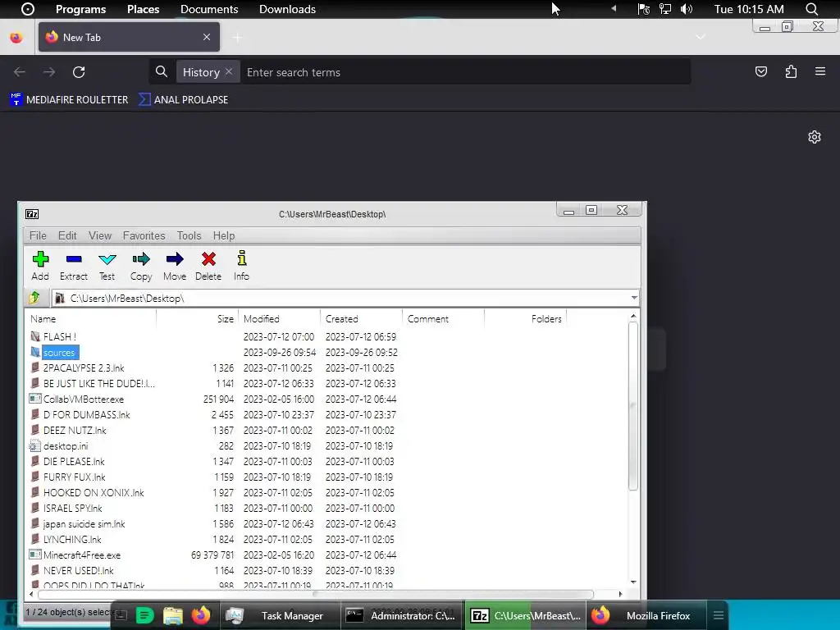Open the list all tabs dropdown in Firefox
The width and height of the screenshot is (840, 630).
701,37
